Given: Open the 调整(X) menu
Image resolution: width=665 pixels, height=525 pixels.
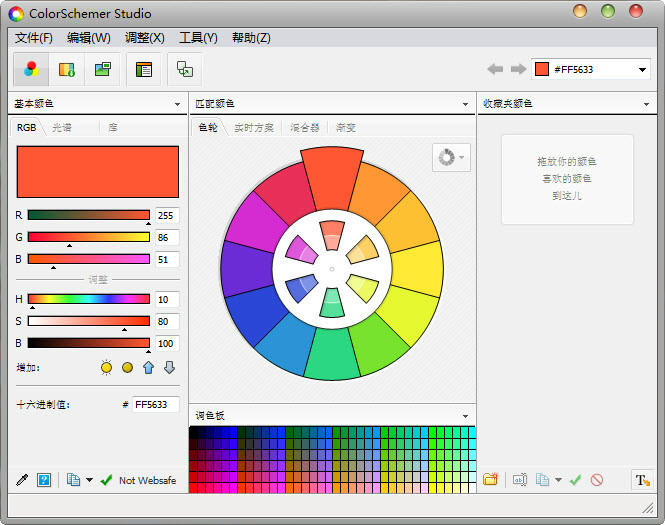Looking at the screenshot, I should 145,38.
